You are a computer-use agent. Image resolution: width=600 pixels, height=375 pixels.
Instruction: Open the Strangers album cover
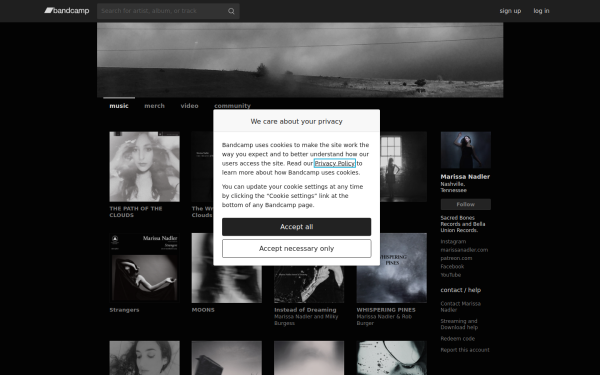tap(145, 268)
